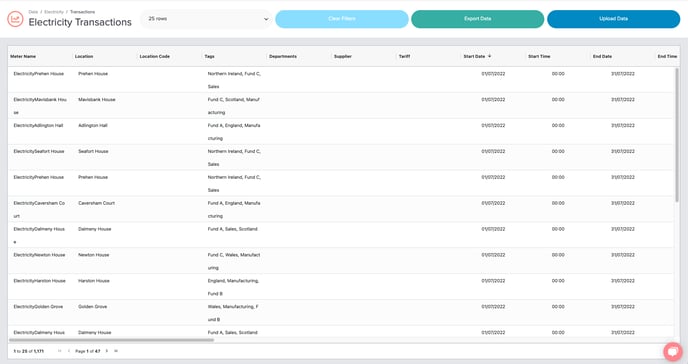Click the 'Page 1 of 47' indicator
Screen dimensions: 688x364
[x=88, y=351]
